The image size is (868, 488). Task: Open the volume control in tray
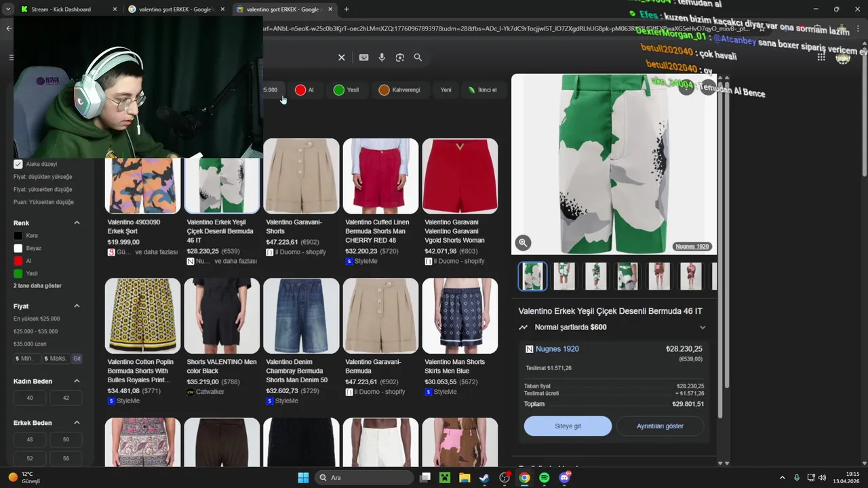(x=823, y=478)
